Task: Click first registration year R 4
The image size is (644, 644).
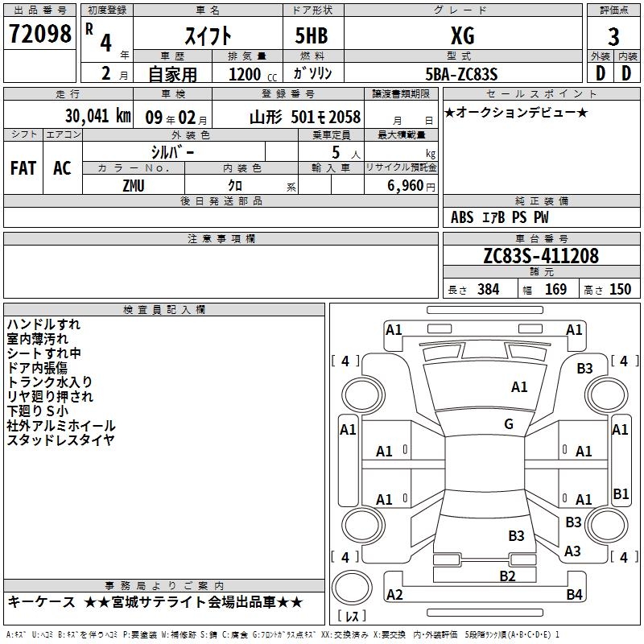Action: point(99,37)
